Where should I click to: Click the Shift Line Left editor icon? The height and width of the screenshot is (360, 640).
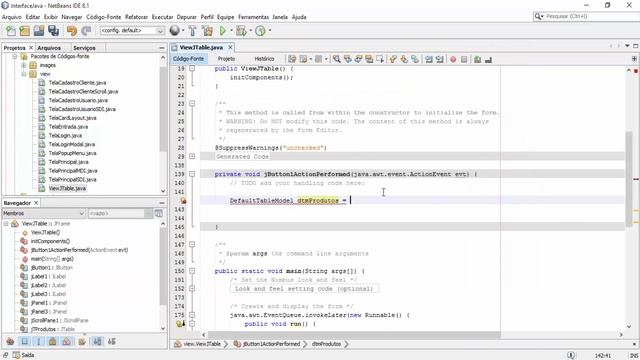(x=429, y=59)
